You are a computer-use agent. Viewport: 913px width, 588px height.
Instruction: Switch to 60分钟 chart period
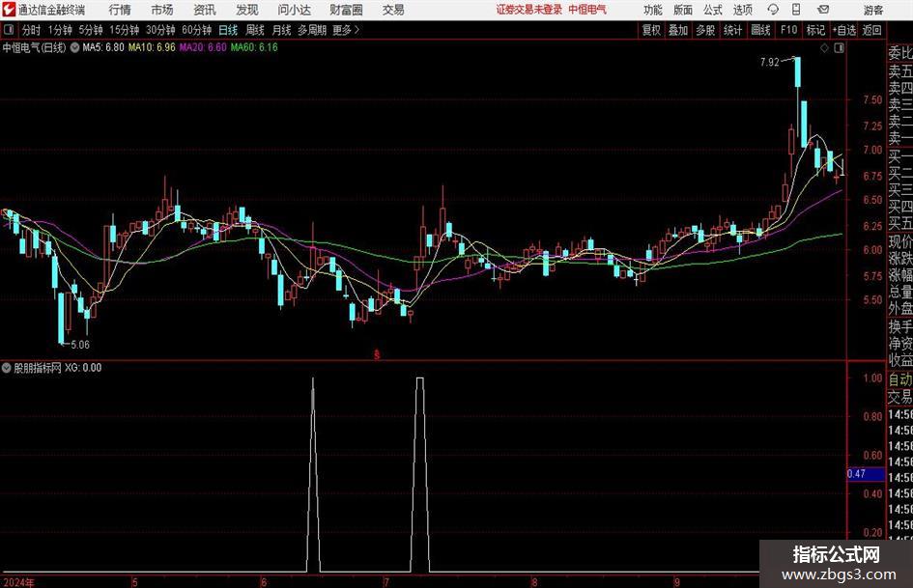click(196, 30)
